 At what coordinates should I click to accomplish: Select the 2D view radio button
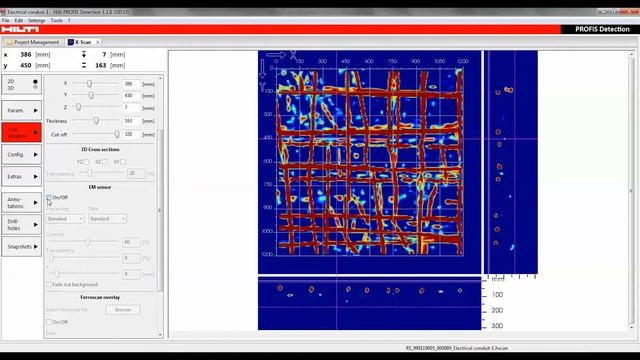pyautogui.click(x=35, y=82)
